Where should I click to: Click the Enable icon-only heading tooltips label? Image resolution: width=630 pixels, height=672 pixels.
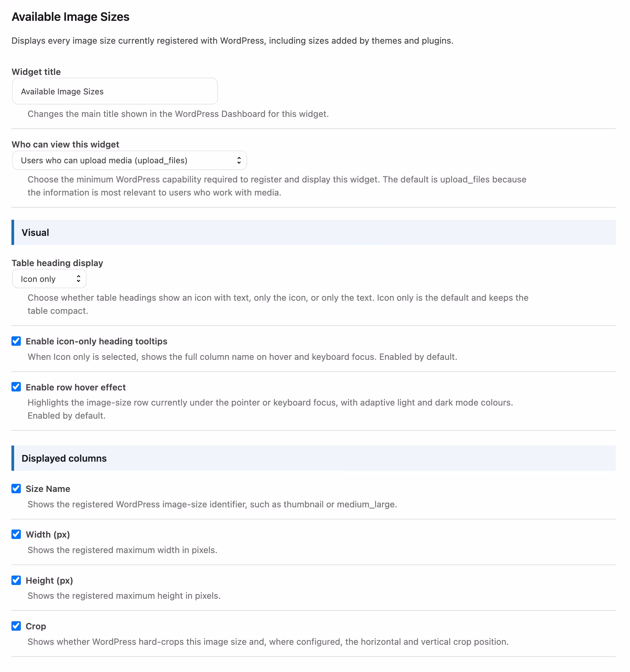[x=97, y=341]
